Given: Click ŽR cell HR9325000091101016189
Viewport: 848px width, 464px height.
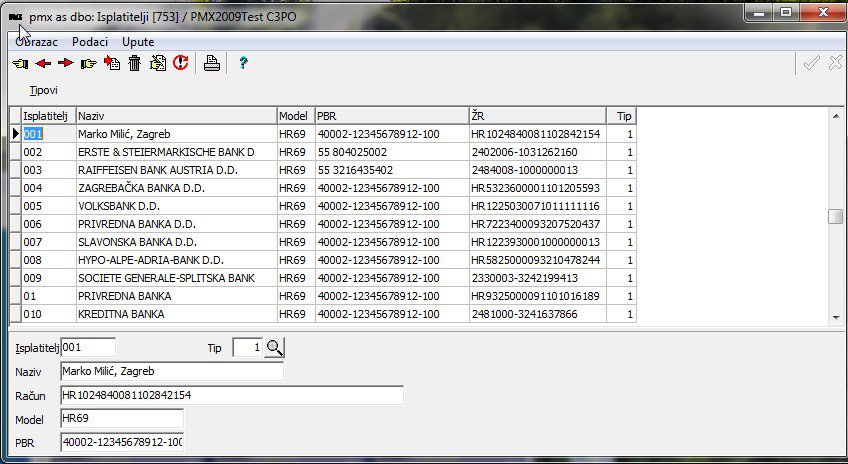Looking at the screenshot, I should (x=538, y=296).
